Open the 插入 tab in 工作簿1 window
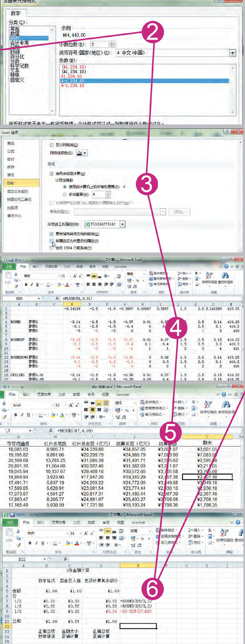The image size is (245, 644). pos(36,266)
